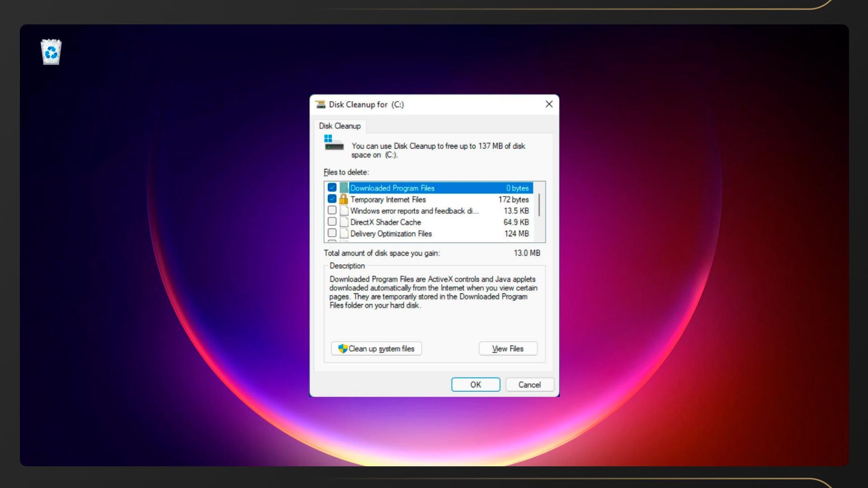Enable the Windows error reports checkbox
Image resolution: width=868 pixels, height=488 pixels.
pos(332,210)
